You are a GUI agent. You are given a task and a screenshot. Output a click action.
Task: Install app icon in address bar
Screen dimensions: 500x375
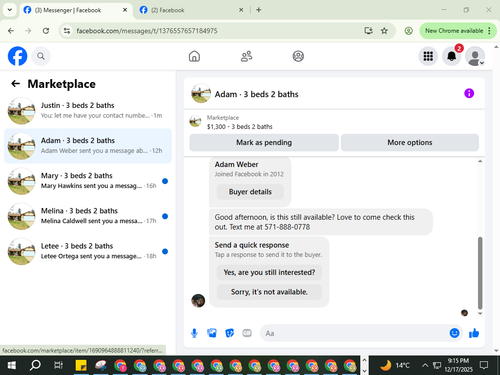(368, 31)
